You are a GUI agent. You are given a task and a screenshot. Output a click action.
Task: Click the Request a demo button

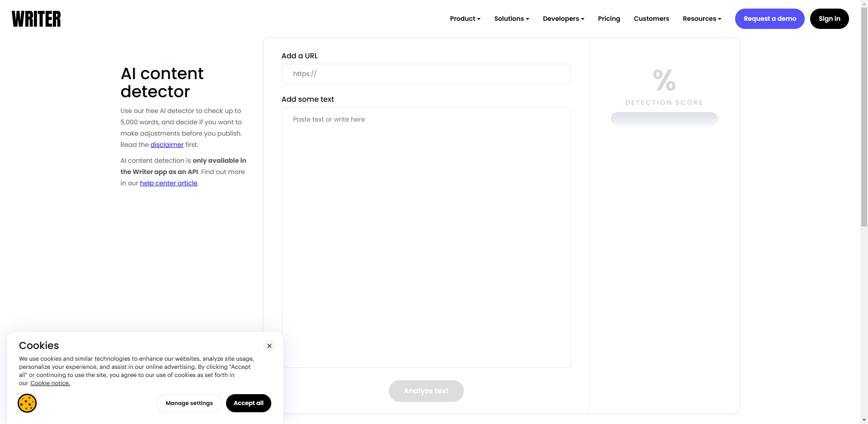(769, 19)
